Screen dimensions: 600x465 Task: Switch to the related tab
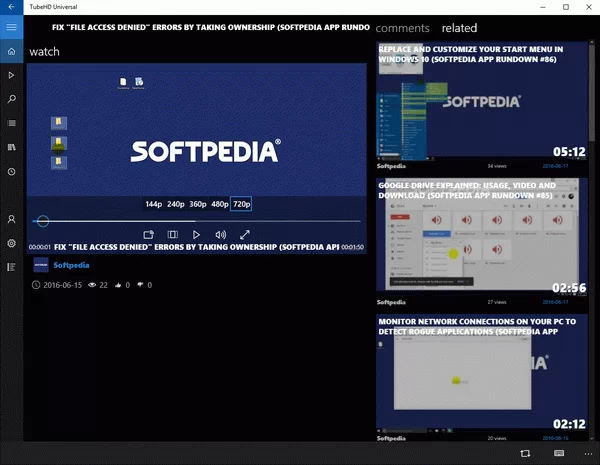click(x=459, y=28)
